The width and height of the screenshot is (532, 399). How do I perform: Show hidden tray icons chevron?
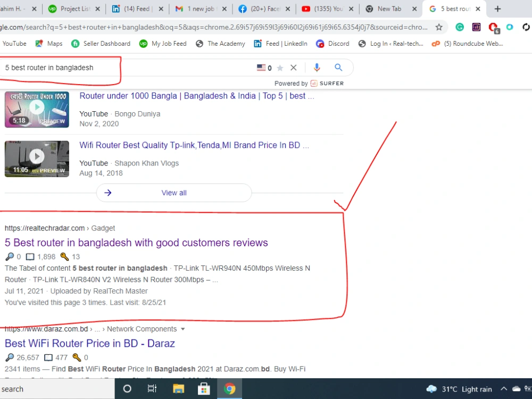(504, 389)
